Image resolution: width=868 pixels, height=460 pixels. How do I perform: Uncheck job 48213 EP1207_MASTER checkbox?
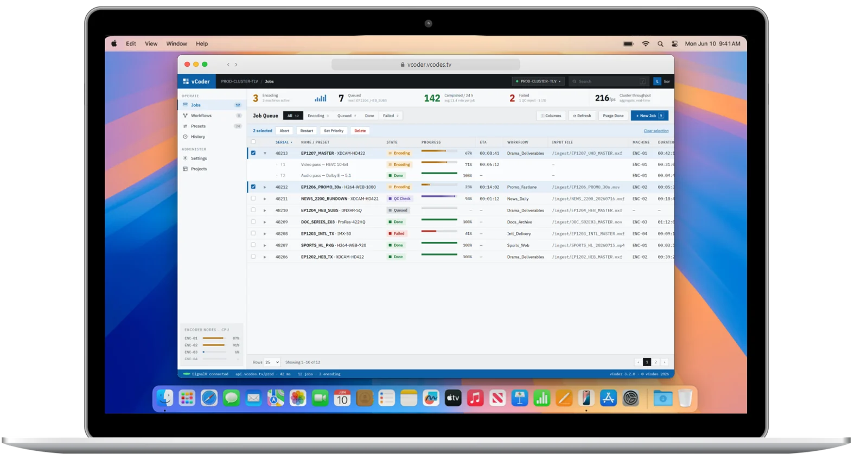253,153
